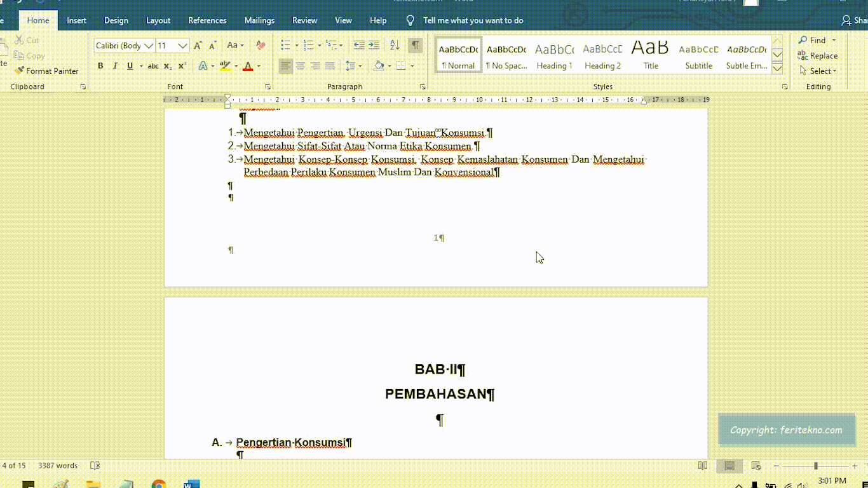Click the Find button

click(813, 41)
